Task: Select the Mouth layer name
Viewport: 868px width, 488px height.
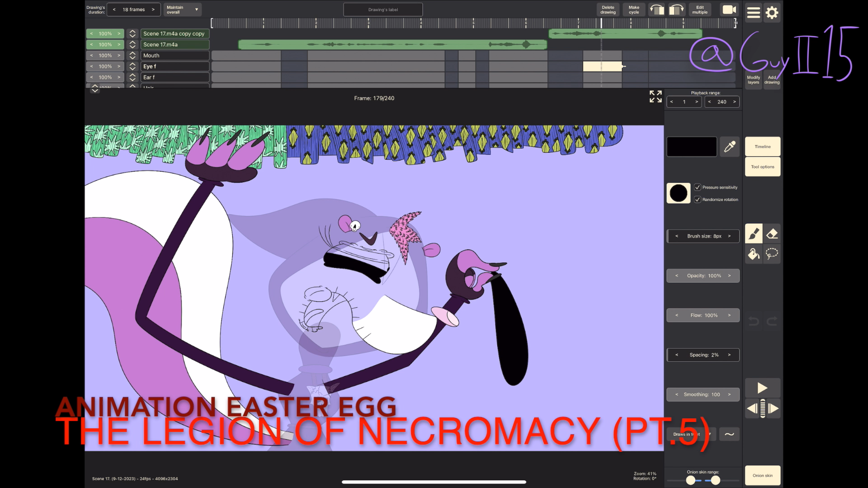Action: [175, 56]
